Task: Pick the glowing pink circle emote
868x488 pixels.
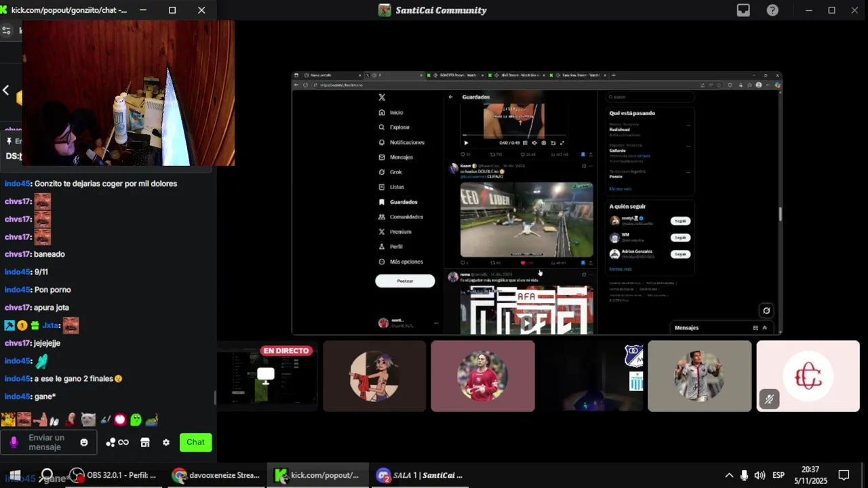Action: 120,420
